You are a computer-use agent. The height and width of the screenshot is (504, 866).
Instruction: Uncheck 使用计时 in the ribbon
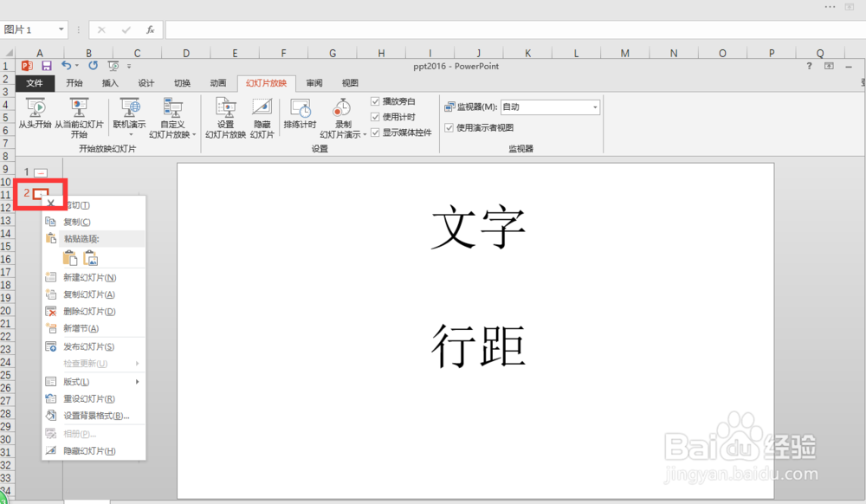pyautogui.click(x=377, y=114)
